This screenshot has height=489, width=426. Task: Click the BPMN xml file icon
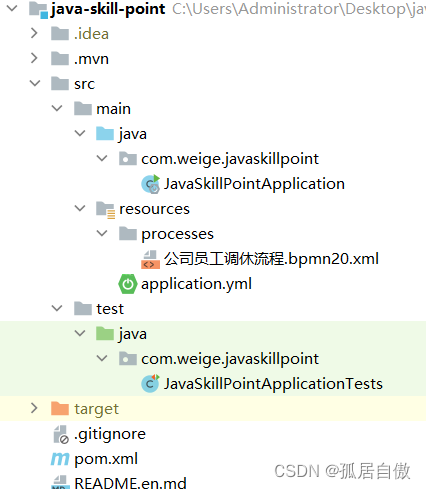pyautogui.click(x=150, y=259)
